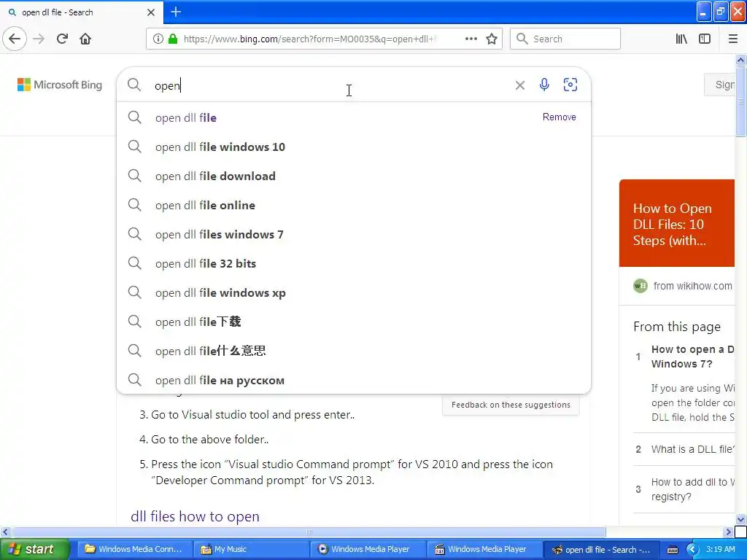Choose suggestion 'open dll file下载'

click(354, 322)
